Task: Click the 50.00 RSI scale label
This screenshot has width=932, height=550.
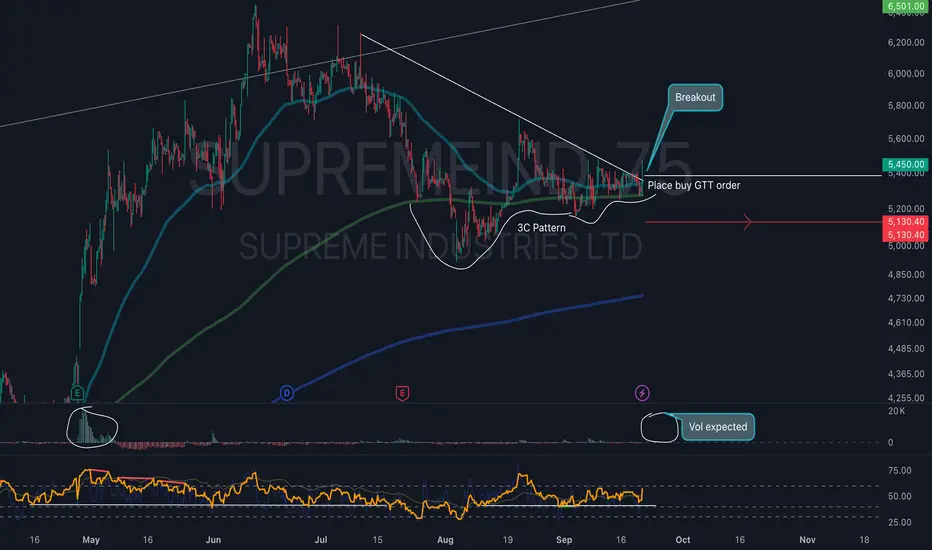Action: tap(899, 496)
